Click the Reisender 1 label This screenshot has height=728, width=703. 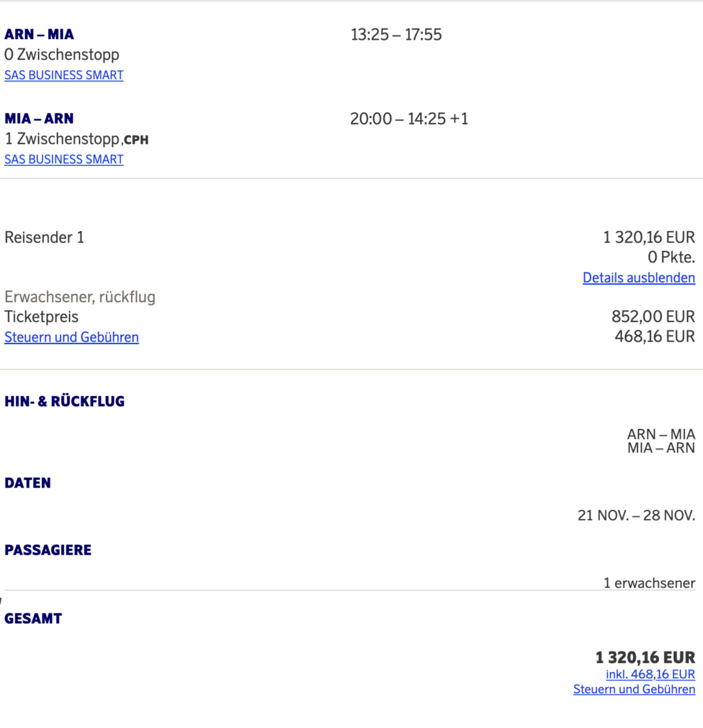[44, 237]
